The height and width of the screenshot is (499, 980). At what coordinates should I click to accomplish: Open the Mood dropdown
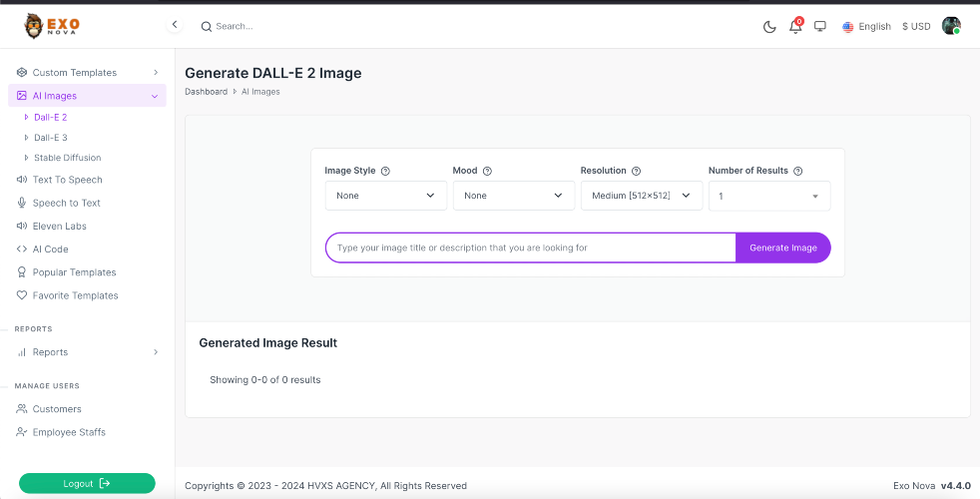(514, 196)
